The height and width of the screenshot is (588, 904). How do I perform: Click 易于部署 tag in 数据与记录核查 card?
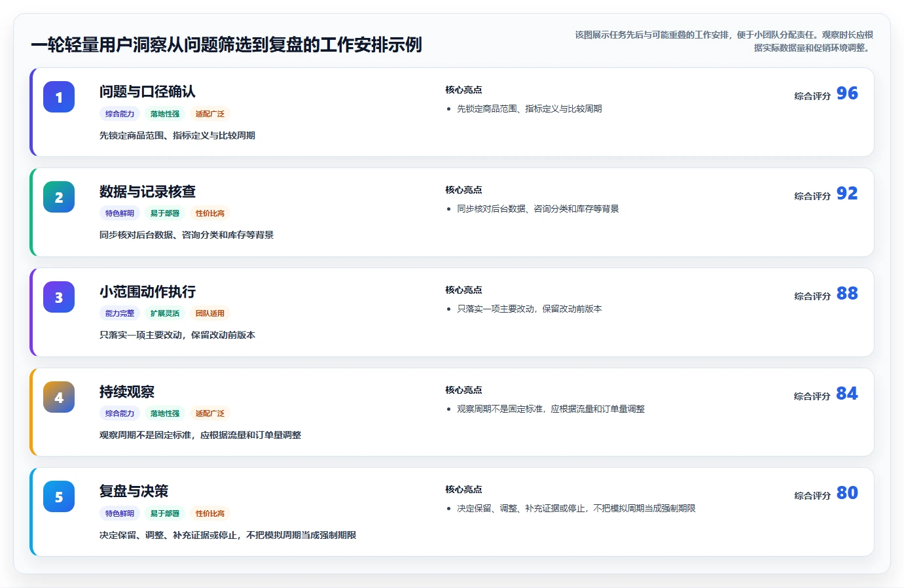click(165, 213)
